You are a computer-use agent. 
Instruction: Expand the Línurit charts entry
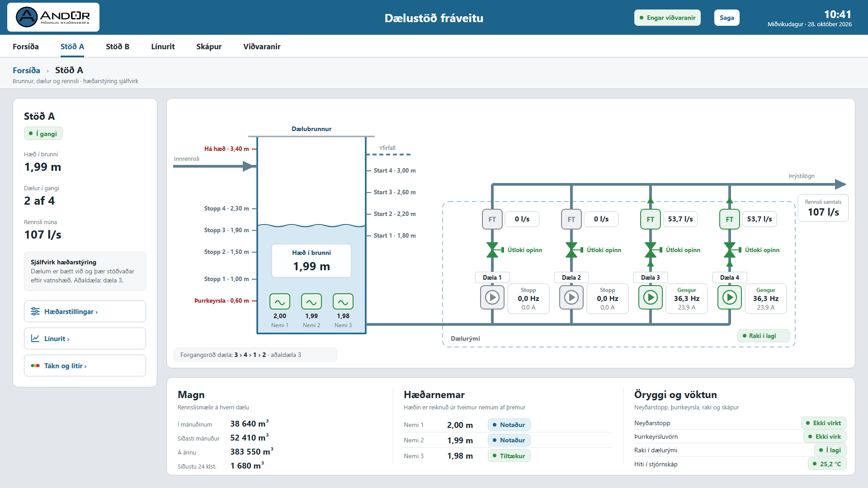pos(85,338)
